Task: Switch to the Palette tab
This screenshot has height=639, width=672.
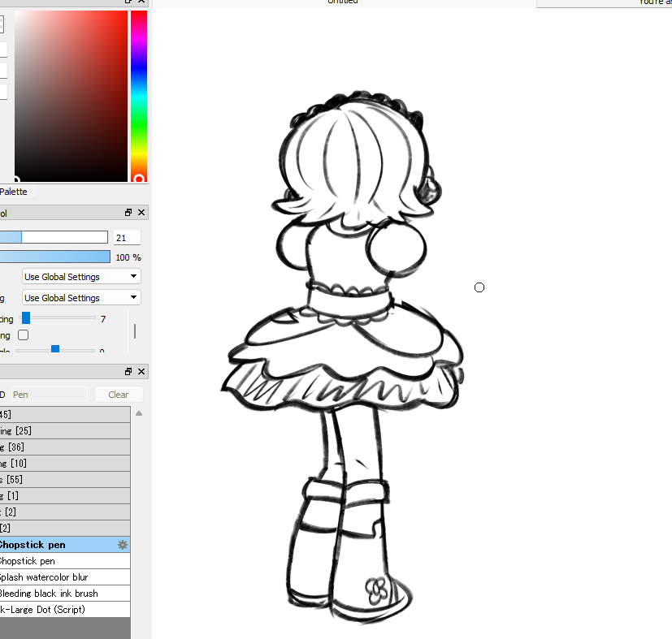Action: [13, 192]
